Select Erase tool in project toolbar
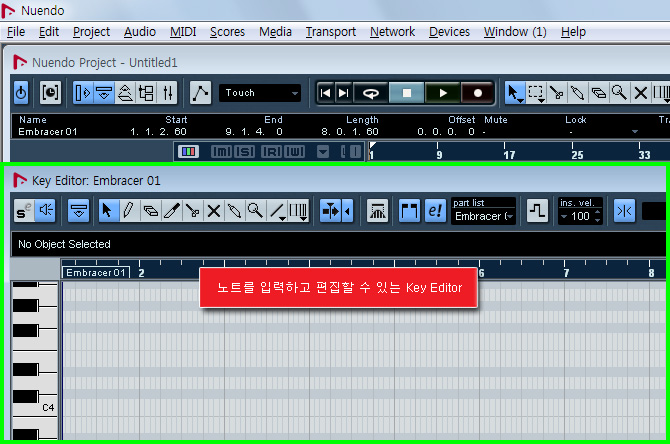The width and height of the screenshot is (670, 444). click(x=599, y=93)
